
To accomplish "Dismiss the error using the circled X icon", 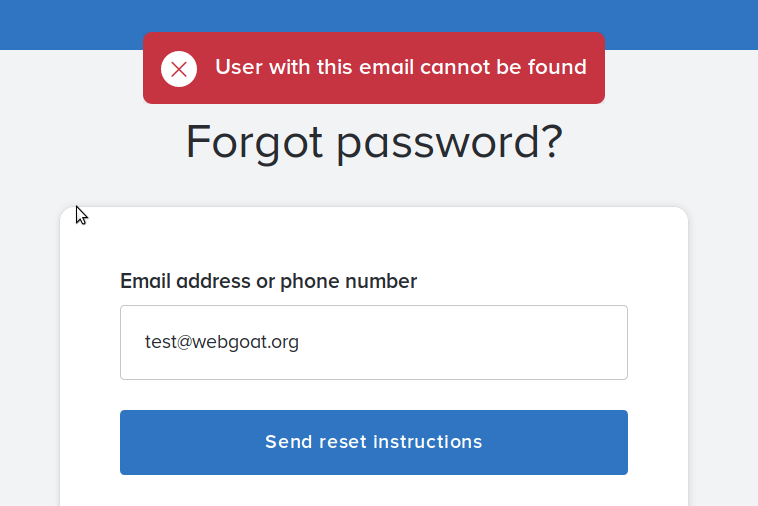I will 179,69.
